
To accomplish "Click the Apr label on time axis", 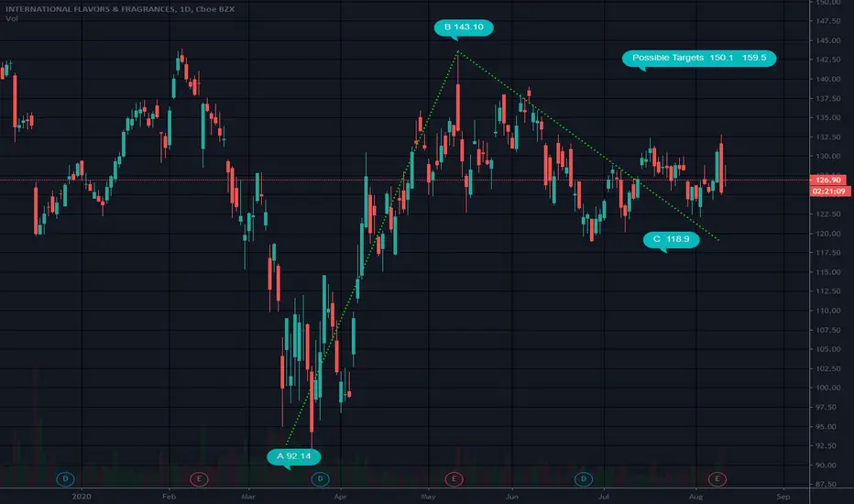I will [340, 497].
